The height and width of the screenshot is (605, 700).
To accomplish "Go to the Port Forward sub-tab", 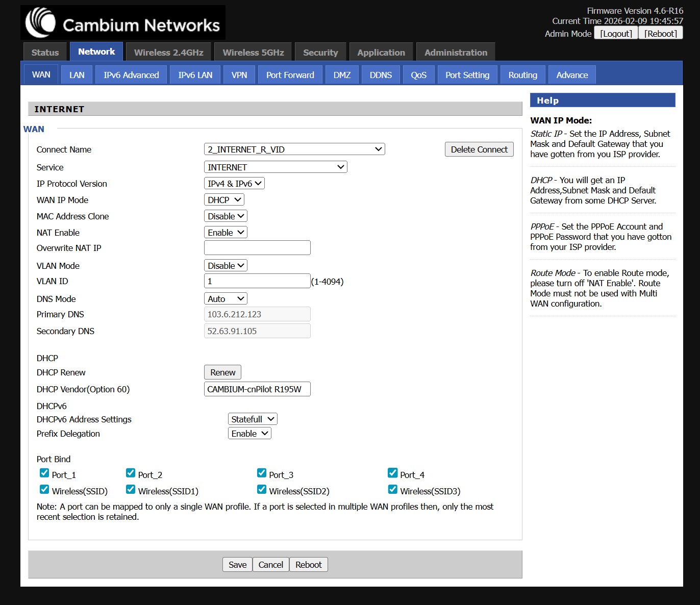I will coord(290,75).
